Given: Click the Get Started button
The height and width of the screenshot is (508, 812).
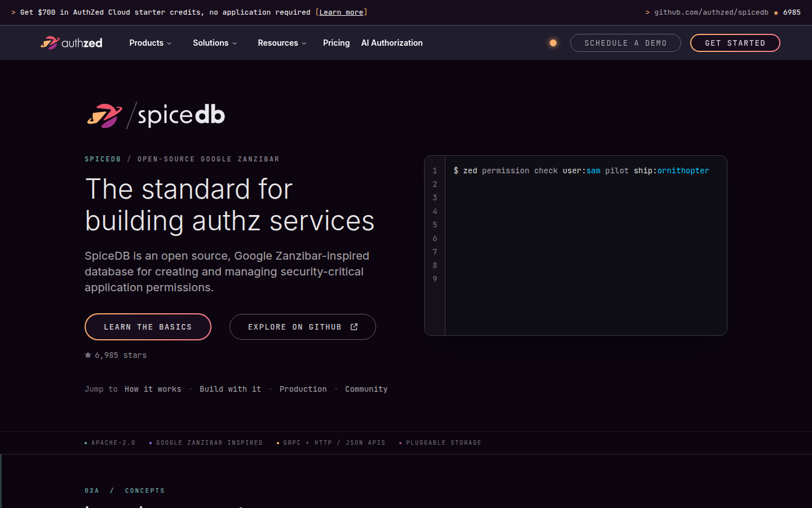Looking at the screenshot, I should coord(735,43).
